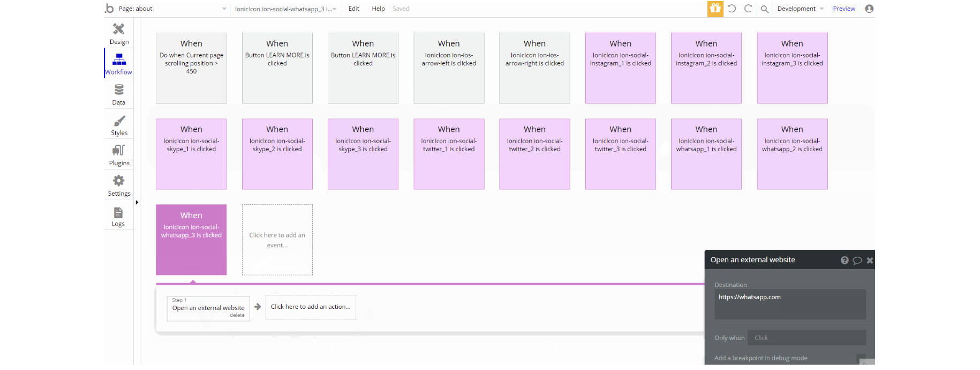This screenshot has width=980, height=370.
Task: Open the Plugins section
Action: click(x=119, y=155)
